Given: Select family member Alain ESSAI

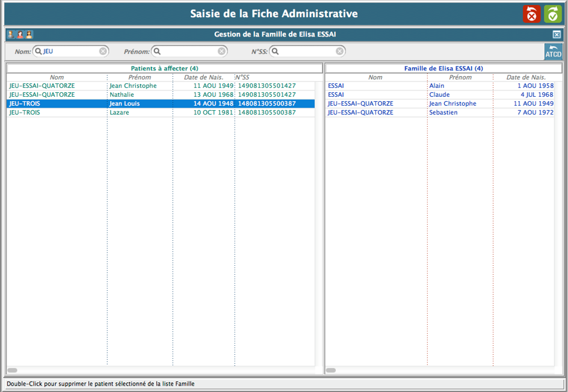Looking at the screenshot, I should [437, 86].
